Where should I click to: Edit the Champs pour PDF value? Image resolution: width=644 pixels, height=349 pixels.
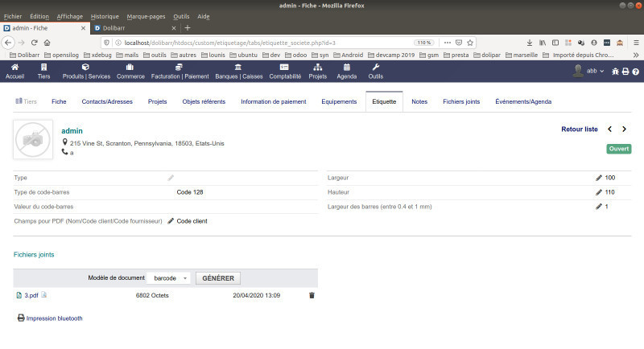pos(171,220)
